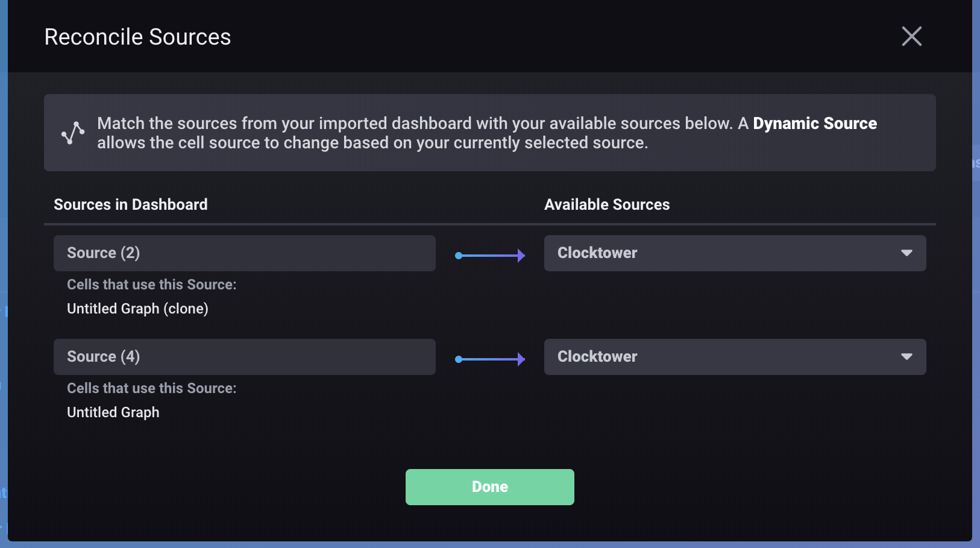Click the Dynamic Source graph icon
980x548 pixels.
[x=73, y=133]
